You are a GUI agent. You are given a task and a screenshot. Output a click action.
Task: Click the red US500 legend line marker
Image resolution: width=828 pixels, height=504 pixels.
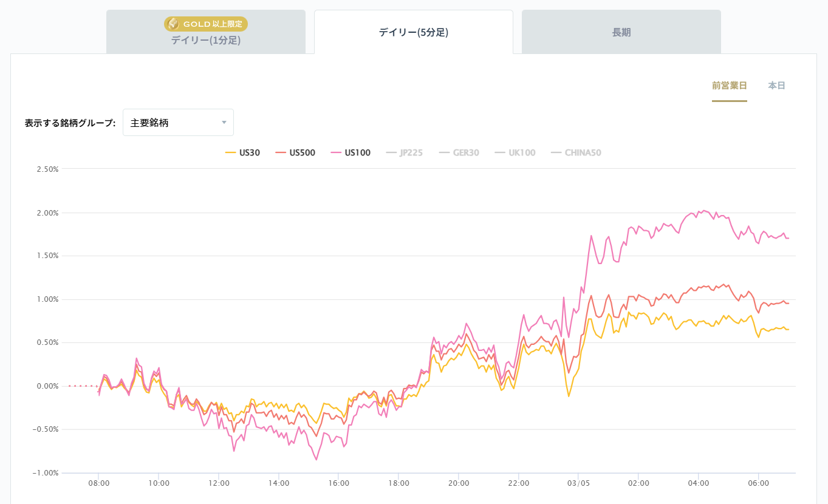pyautogui.click(x=280, y=153)
